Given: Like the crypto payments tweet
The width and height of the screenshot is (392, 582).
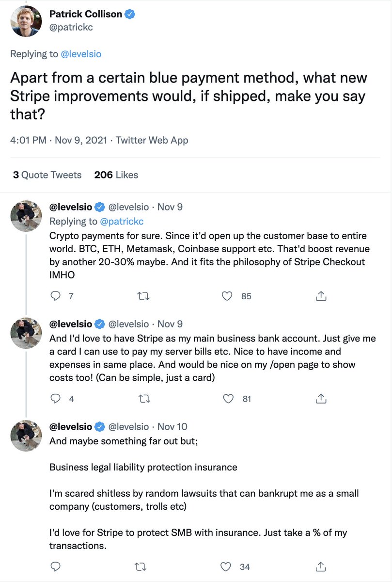Looking at the screenshot, I should 227,295.
